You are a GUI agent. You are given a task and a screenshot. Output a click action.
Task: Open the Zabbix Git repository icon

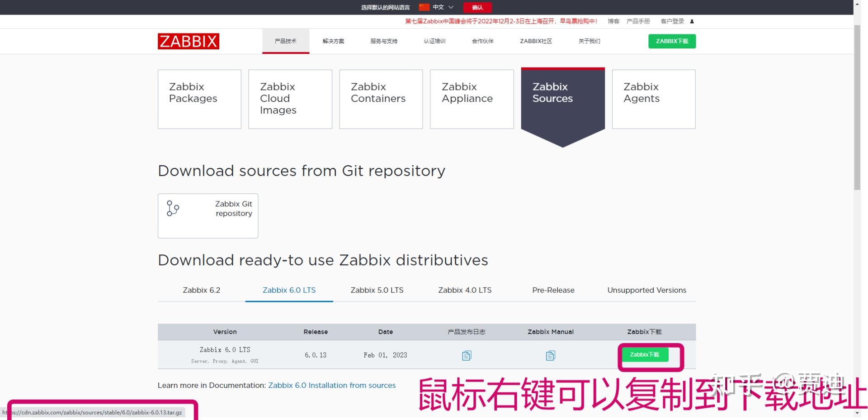(172, 208)
